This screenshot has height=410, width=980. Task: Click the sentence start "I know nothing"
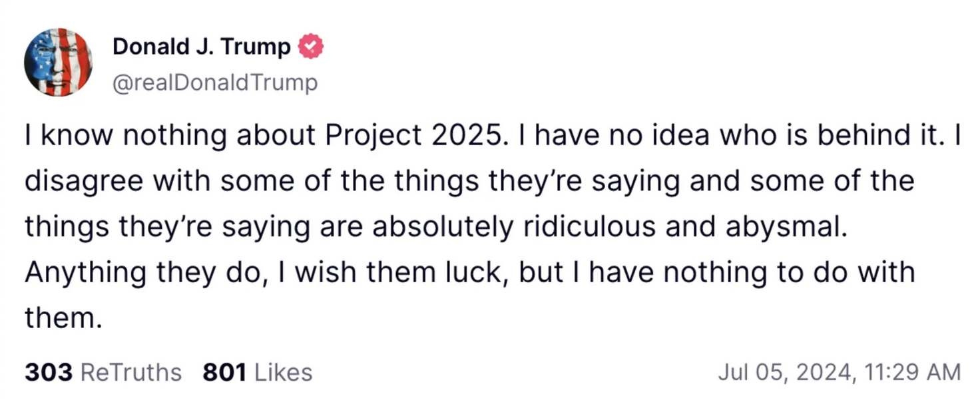tap(103, 136)
